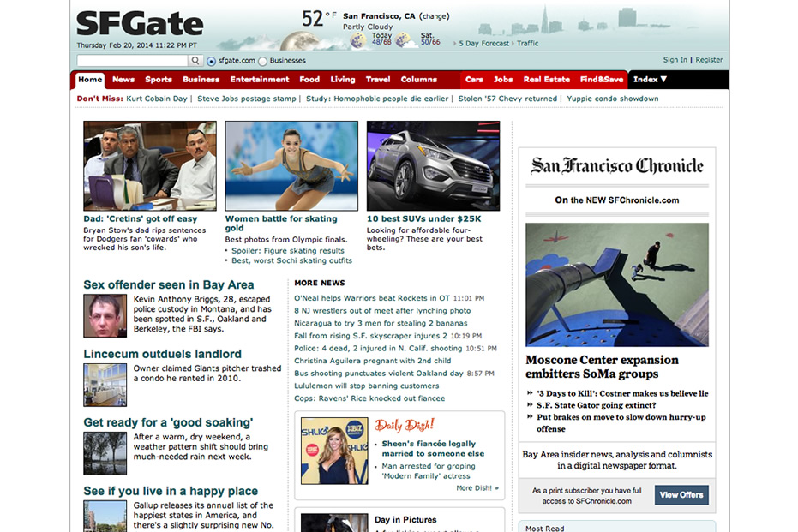Open Lululemon will stop banning customers link
This screenshot has width=798, height=532.
pos(367,386)
